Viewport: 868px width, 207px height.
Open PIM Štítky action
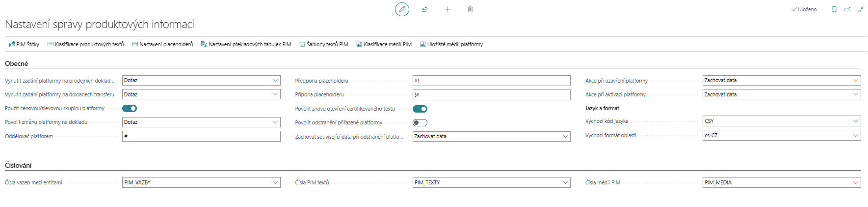pos(24,44)
